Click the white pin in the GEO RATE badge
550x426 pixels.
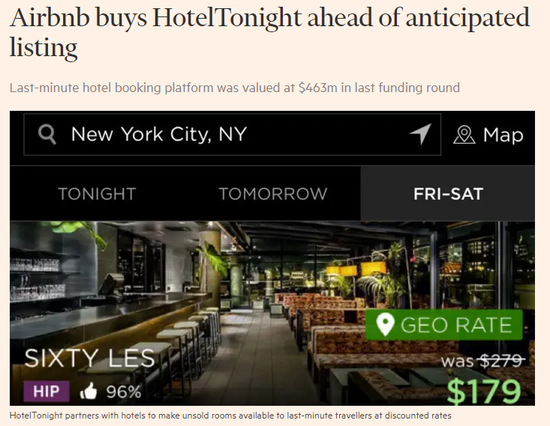click(x=385, y=324)
